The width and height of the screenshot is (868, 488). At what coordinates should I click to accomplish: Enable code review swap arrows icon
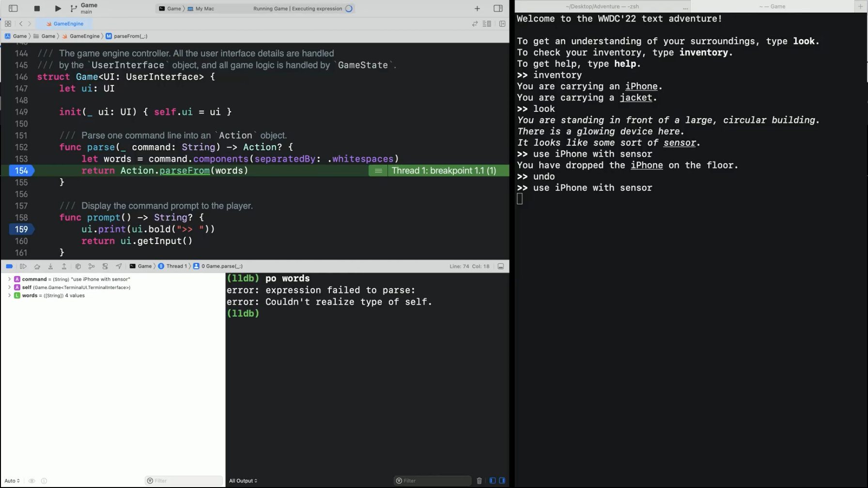475,24
